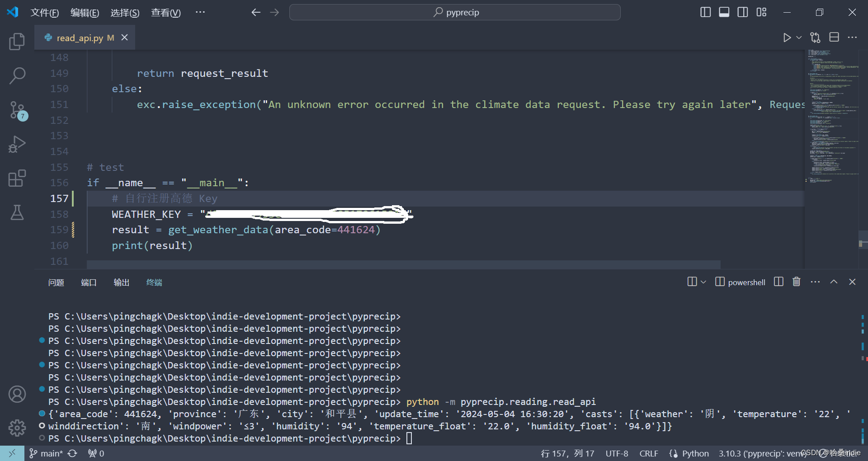Open the Search view in activity bar

(x=17, y=76)
